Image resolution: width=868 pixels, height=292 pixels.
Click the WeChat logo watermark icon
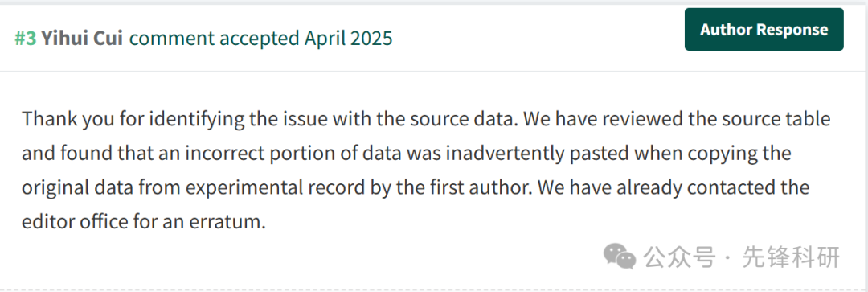click(x=620, y=257)
